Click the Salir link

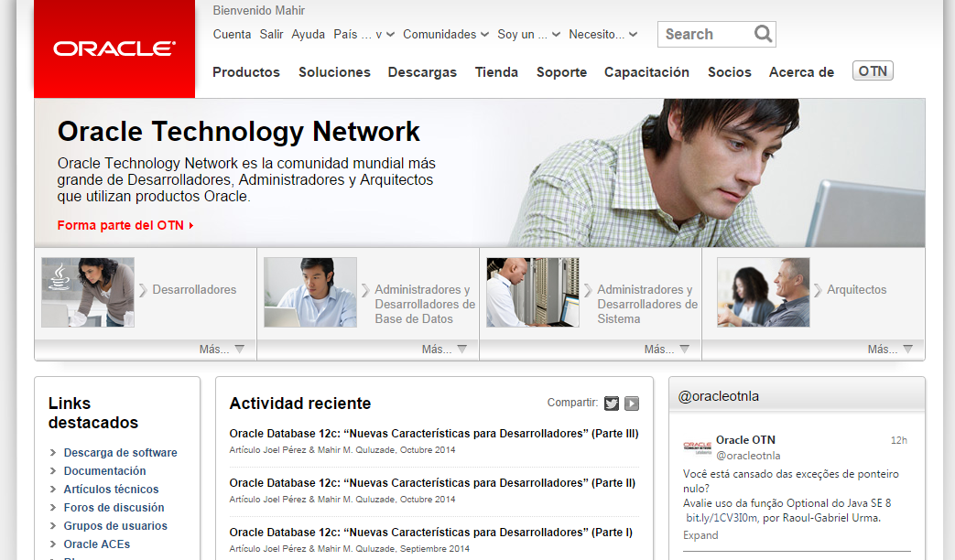271,35
